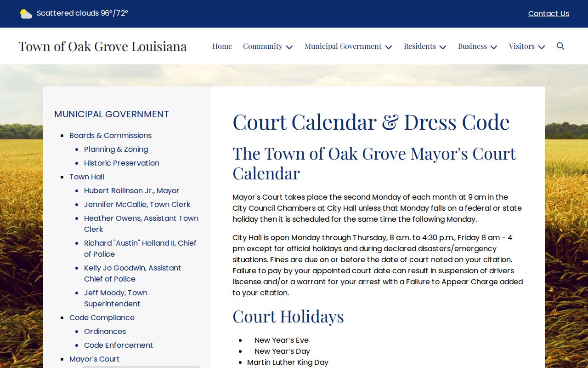Screen dimensions: 588x368
Task: Open Jeff Moody, Town Superintendent link
Action: click(116, 298)
